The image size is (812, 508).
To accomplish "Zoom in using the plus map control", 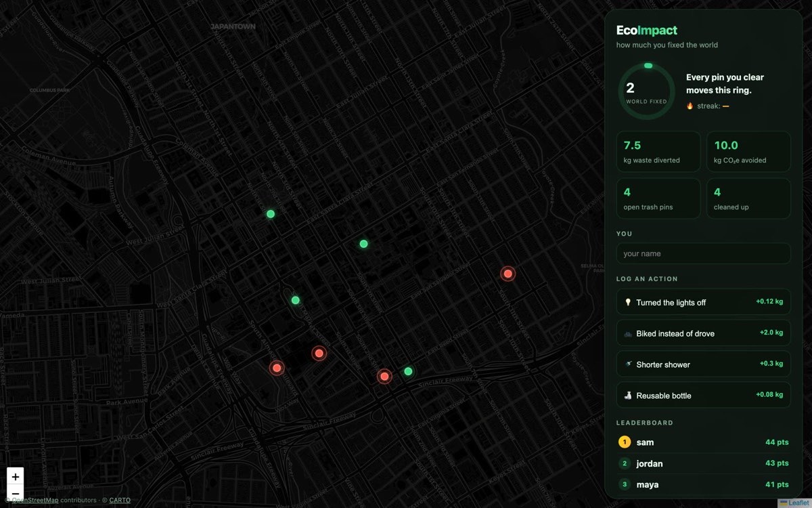I will coord(15,477).
